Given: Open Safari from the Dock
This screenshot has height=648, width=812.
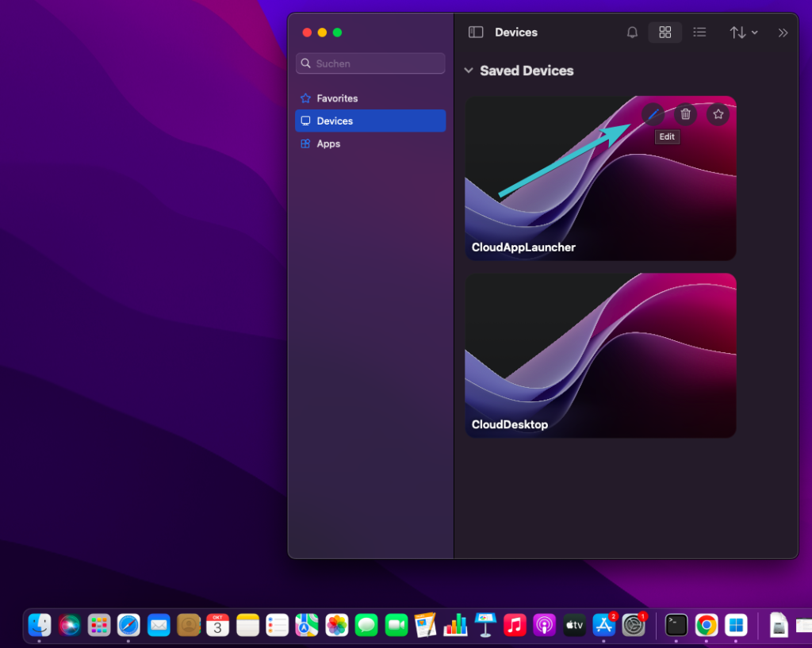Looking at the screenshot, I should point(128,625).
